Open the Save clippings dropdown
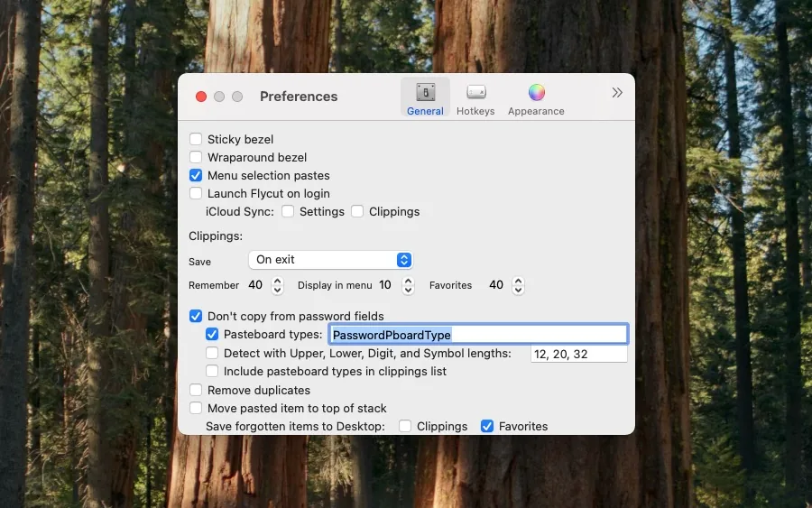 point(330,260)
